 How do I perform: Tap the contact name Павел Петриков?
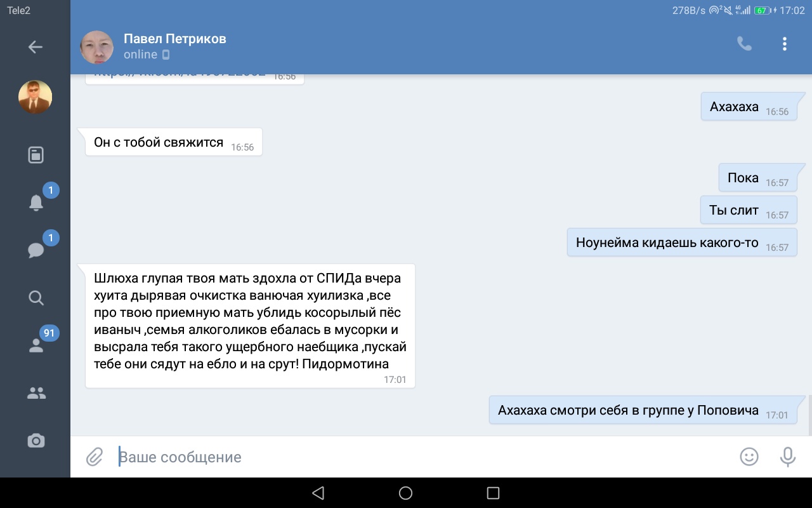pos(174,39)
